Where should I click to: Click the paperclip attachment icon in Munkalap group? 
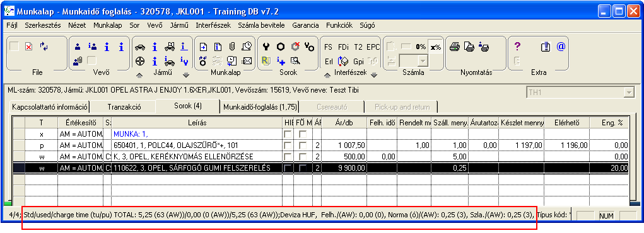(232, 47)
